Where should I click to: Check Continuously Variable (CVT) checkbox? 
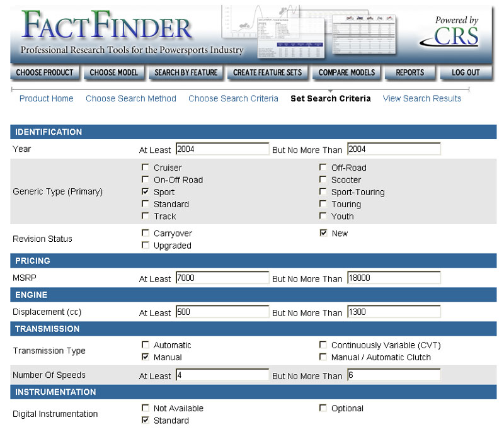(323, 344)
